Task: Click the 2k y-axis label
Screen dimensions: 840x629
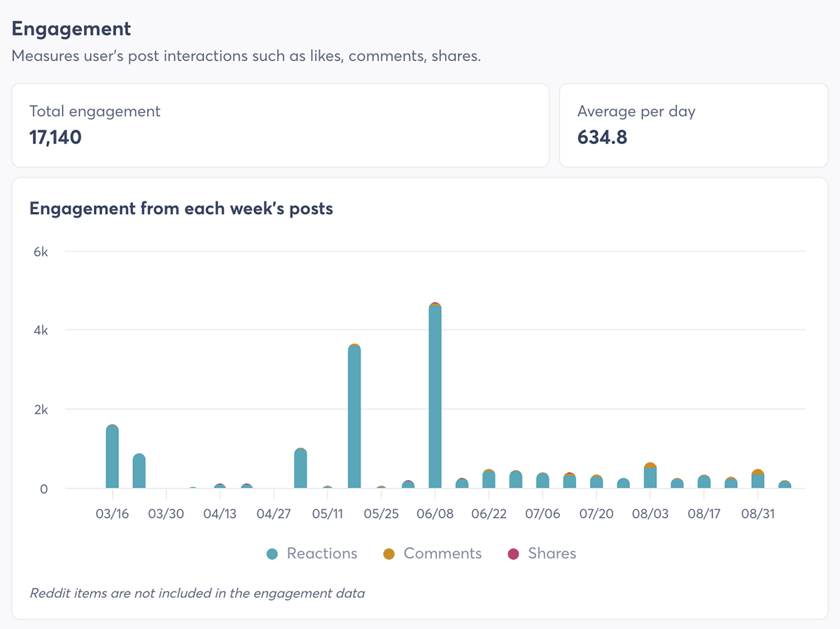Action: [41, 409]
